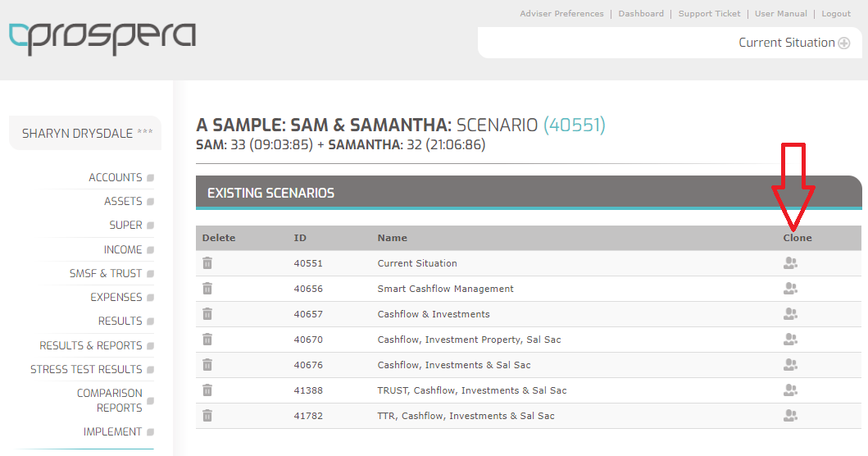This screenshot has width=868, height=456.
Task: Go to the Dashboard
Action: (x=640, y=13)
